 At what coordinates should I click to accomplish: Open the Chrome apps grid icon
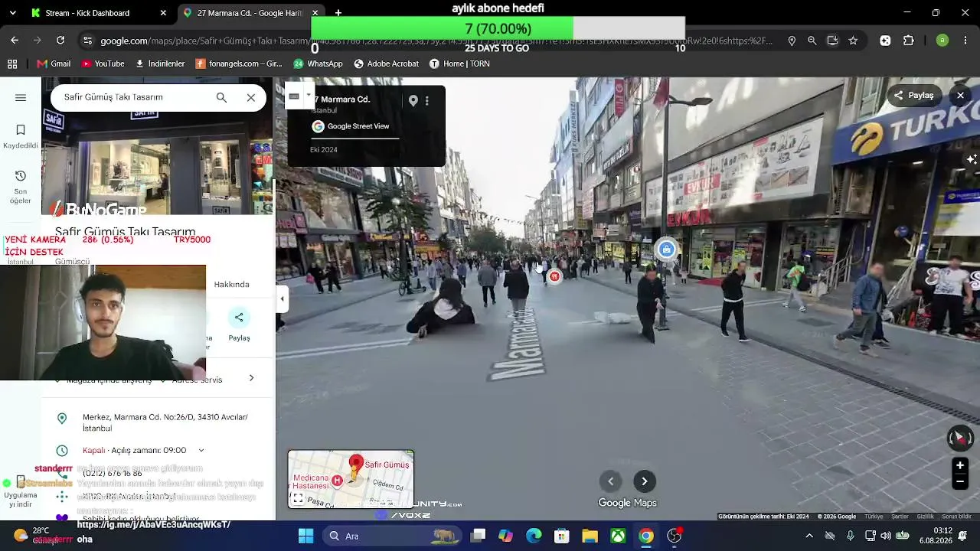(12, 64)
